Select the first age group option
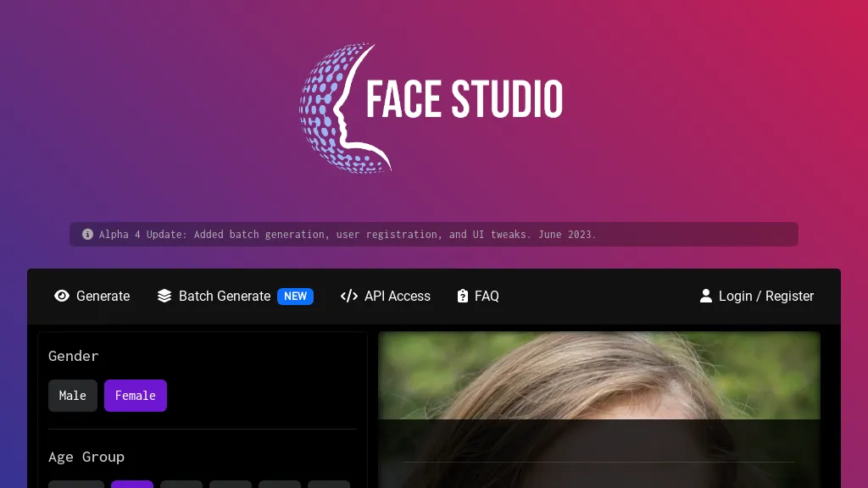The image size is (868, 488). click(76, 485)
